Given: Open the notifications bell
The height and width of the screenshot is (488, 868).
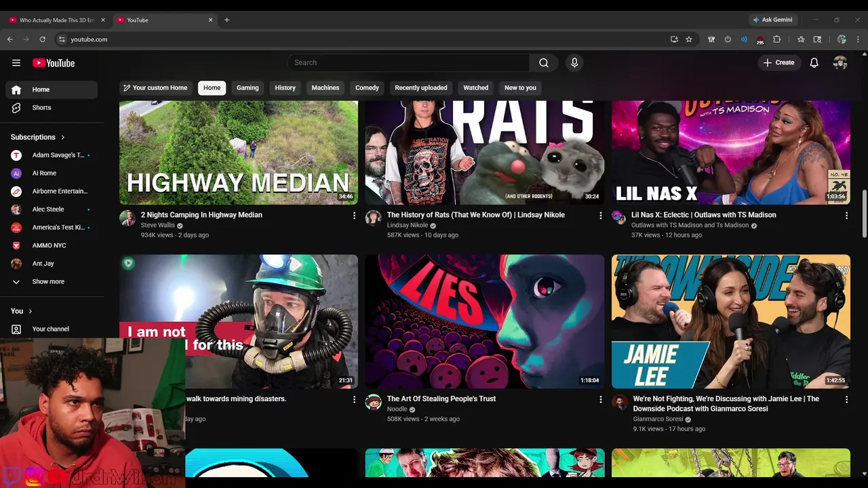Looking at the screenshot, I should point(814,63).
